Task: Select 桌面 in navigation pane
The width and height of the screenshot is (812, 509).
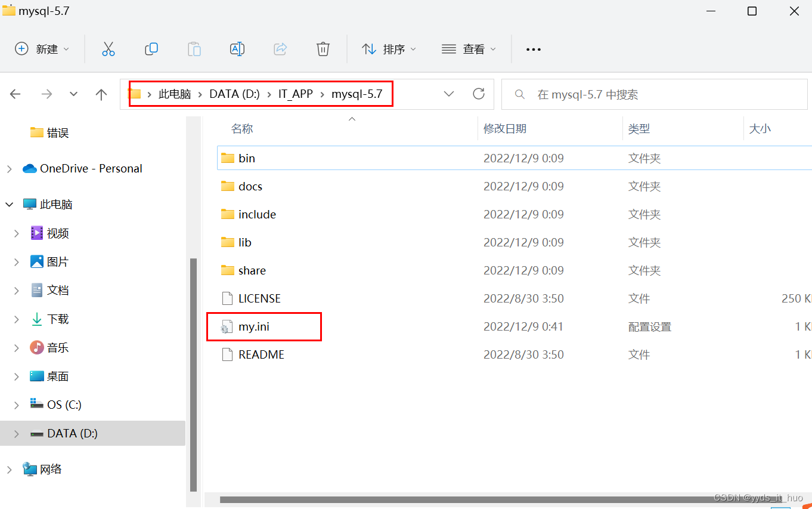Action: tap(58, 377)
